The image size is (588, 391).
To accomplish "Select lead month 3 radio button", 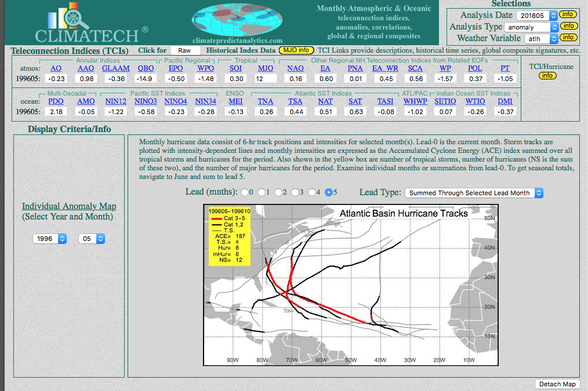I will pyautogui.click(x=296, y=192).
